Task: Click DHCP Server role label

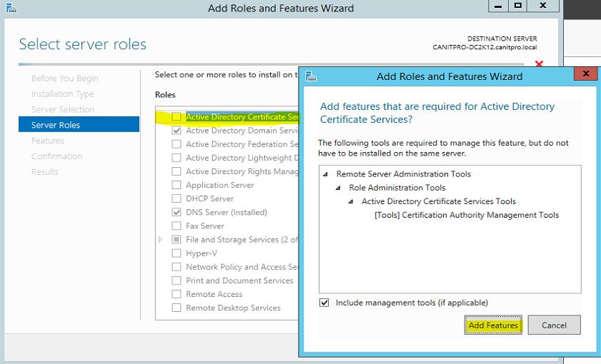Action: click(209, 198)
